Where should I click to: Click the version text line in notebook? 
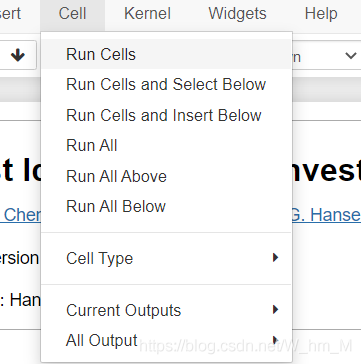coord(19,258)
